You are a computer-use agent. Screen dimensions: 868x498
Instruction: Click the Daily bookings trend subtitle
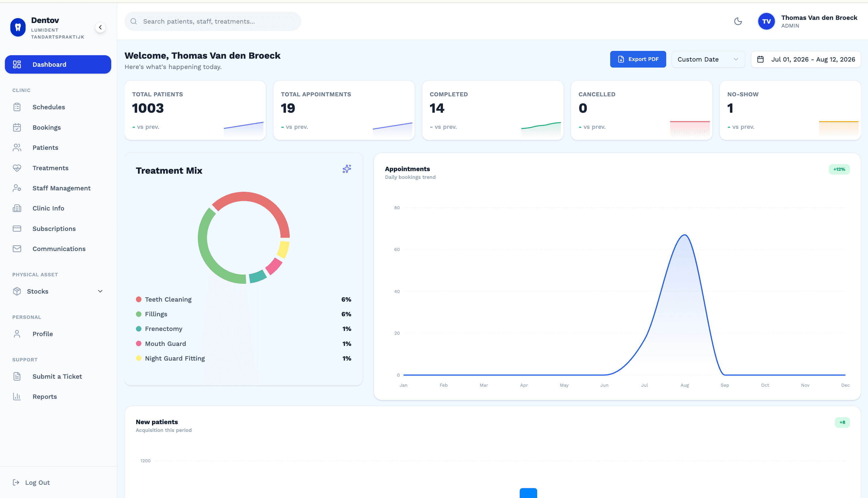410,177
